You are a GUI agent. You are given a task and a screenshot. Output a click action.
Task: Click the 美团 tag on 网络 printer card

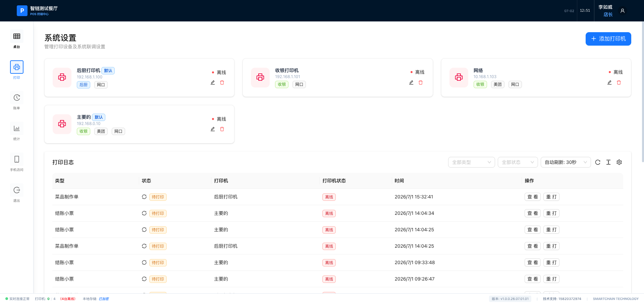(498, 84)
